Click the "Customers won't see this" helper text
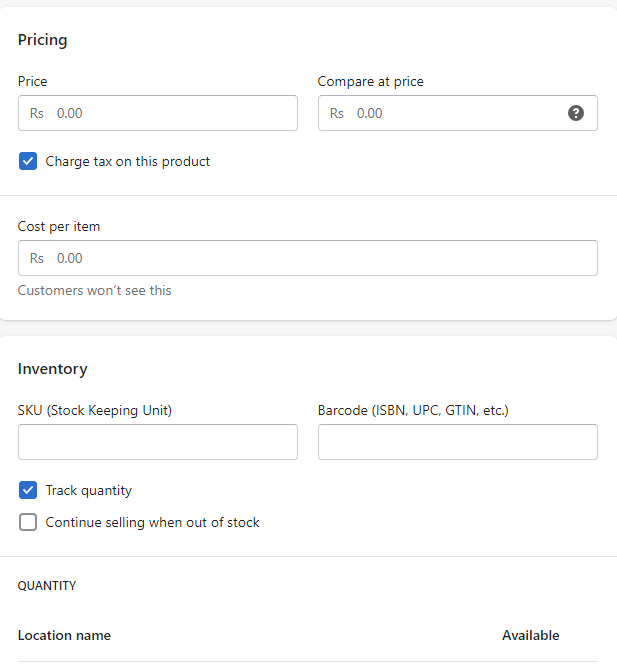Viewport: 617px width, 666px height. click(95, 290)
